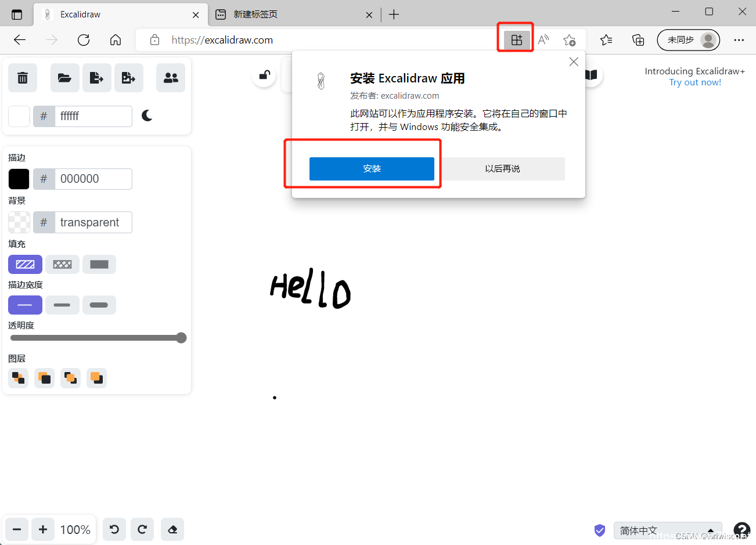Open the library book icon
756x545 pixels.
[591, 75]
